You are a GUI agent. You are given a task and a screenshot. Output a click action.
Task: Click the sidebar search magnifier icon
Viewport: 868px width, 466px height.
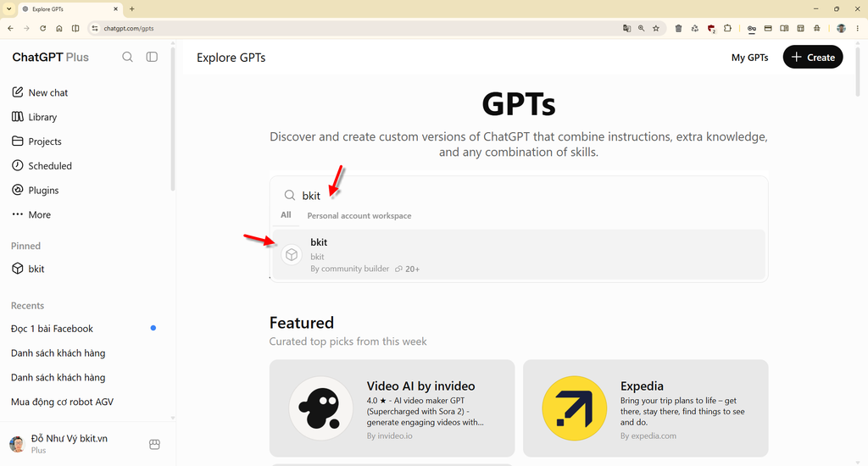point(127,57)
